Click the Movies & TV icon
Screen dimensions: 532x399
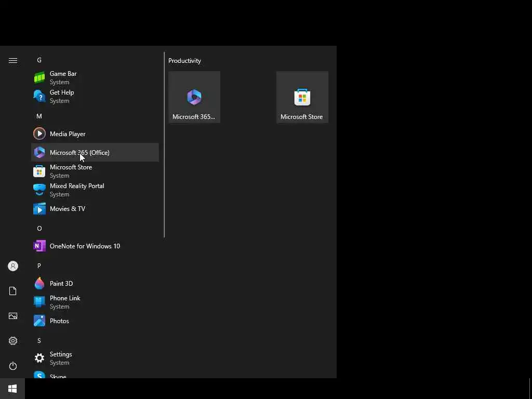tap(39, 209)
